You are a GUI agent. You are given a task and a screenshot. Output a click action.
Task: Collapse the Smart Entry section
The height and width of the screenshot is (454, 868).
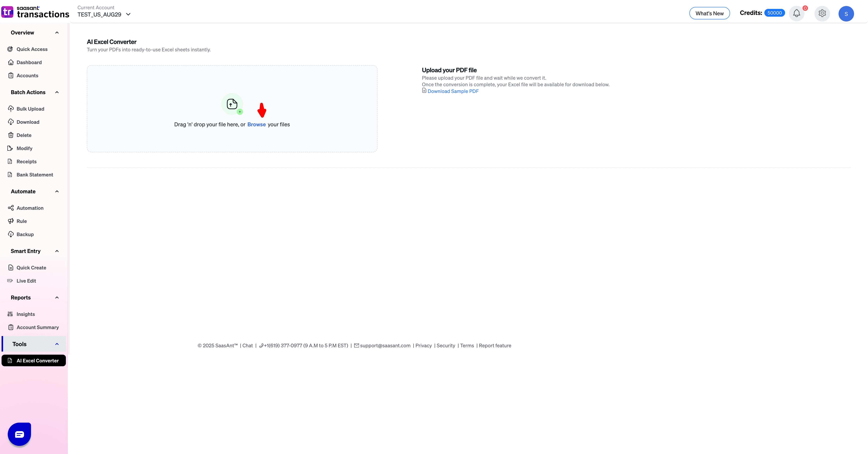pos(57,251)
